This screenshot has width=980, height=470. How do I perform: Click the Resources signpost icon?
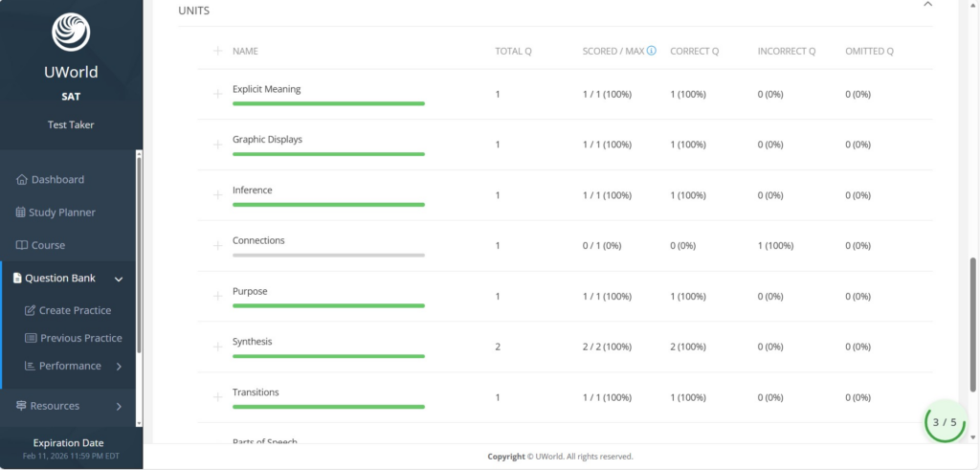(x=21, y=406)
